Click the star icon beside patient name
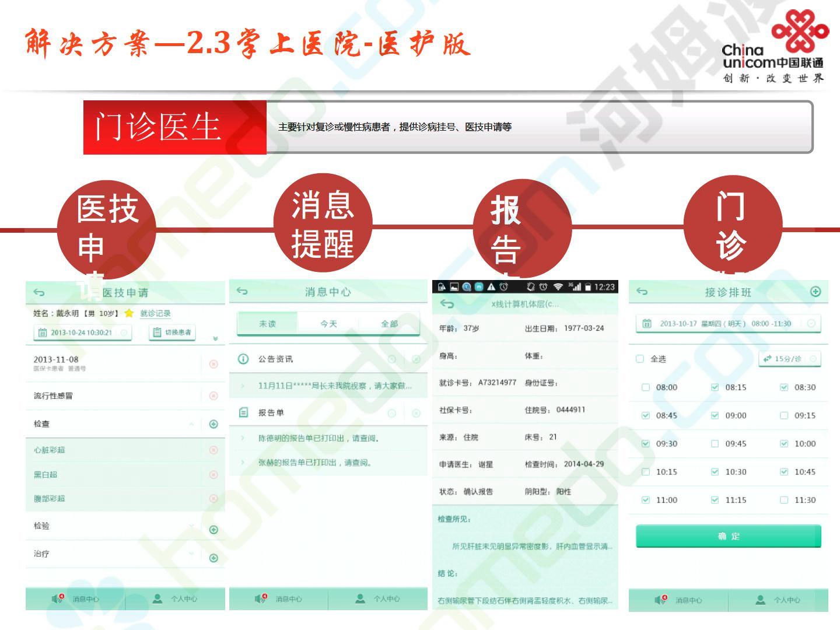 point(129,313)
